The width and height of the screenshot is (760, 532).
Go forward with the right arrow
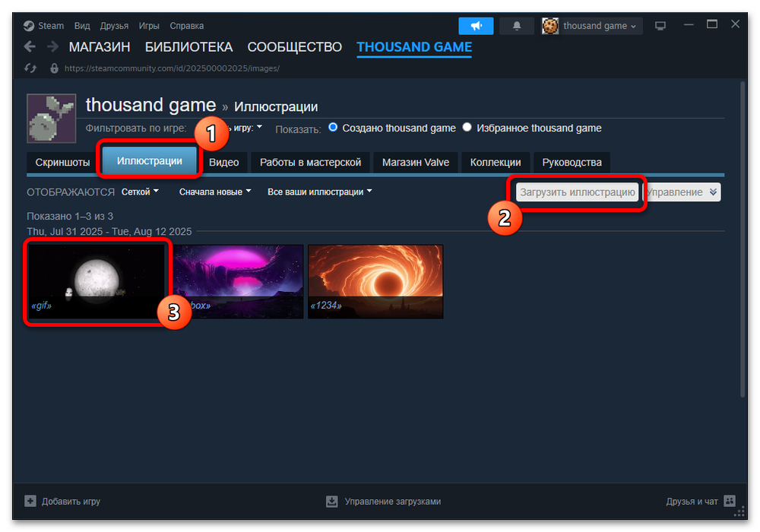[x=52, y=47]
